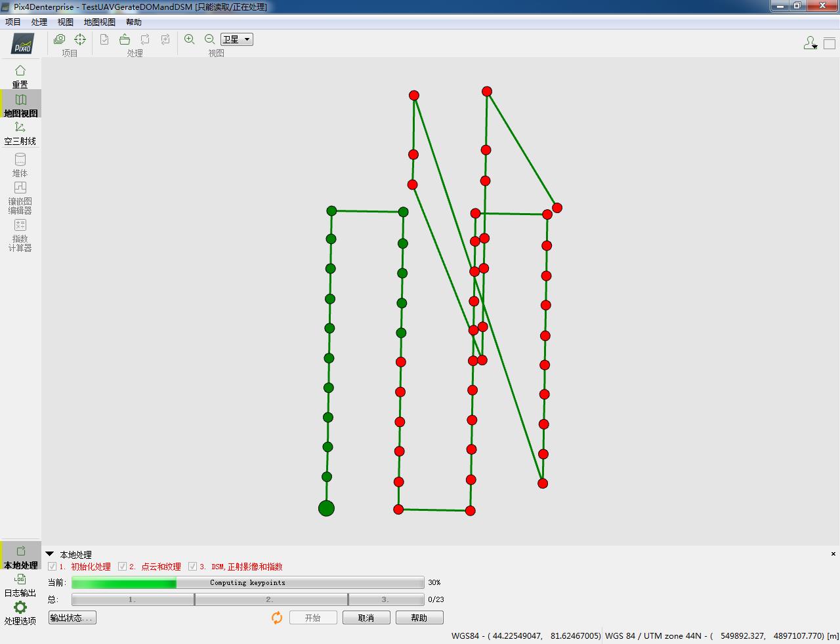Image resolution: width=840 pixels, height=644 pixels.
Task: Click the WGS84 coordinates in status bar
Action: 526,635
